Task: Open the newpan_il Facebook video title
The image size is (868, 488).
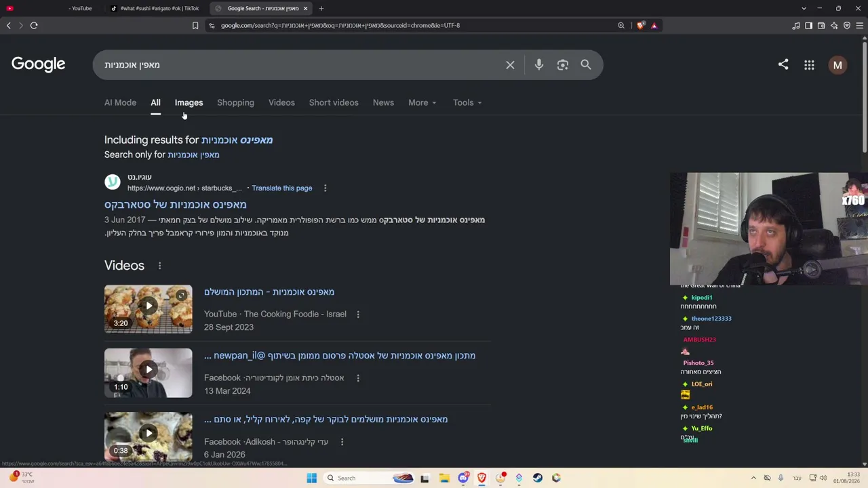Action: (340, 356)
